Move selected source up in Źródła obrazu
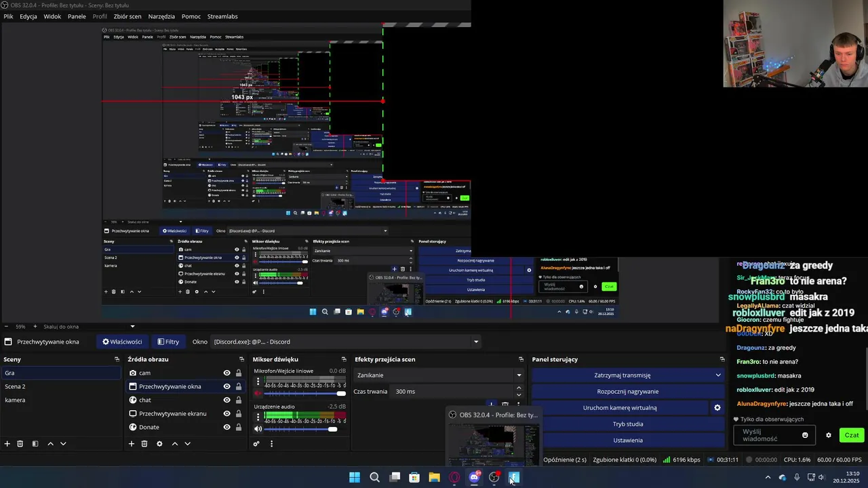The width and height of the screenshot is (868, 488). [x=174, y=444]
